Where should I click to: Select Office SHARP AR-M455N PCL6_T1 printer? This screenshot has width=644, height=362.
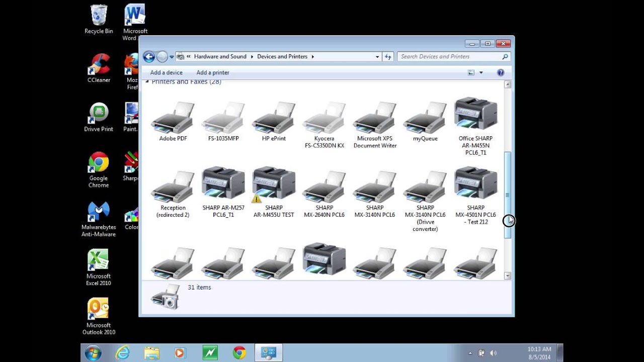(475, 126)
